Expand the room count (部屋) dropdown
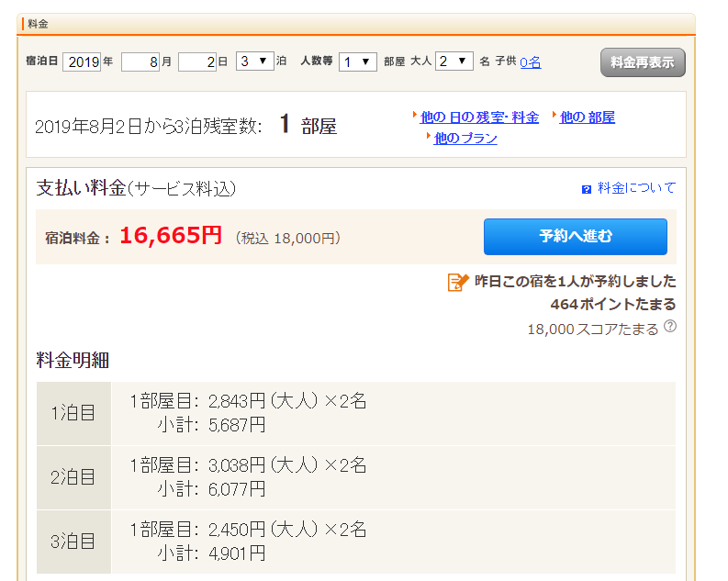 coord(357,61)
